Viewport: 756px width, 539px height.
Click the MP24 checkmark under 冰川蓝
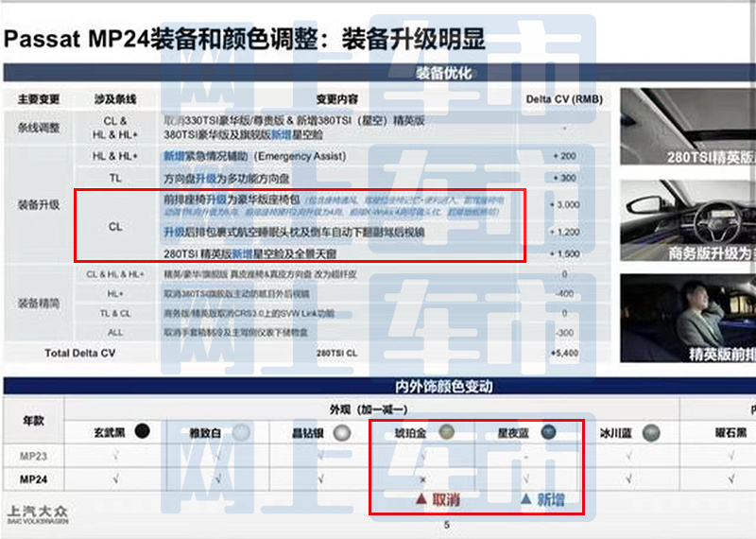[628, 479]
